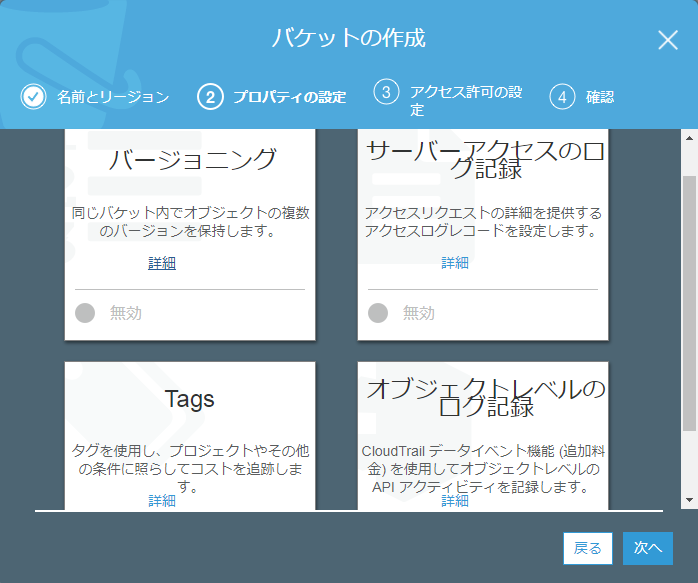The height and width of the screenshot is (583, 698).
Task: Jump to the 確認 step
Action: [600, 97]
